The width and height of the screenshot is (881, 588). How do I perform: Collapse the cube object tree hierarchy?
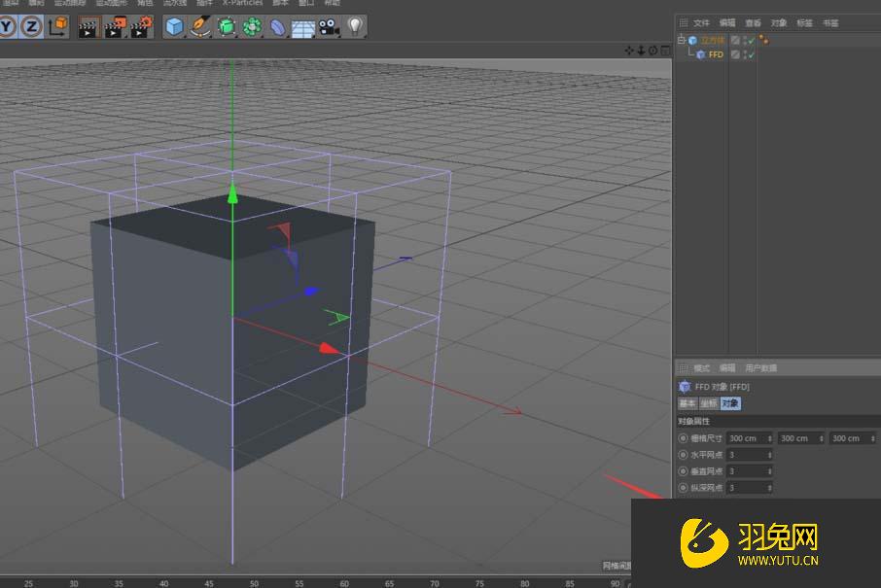[x=682, y=41]
